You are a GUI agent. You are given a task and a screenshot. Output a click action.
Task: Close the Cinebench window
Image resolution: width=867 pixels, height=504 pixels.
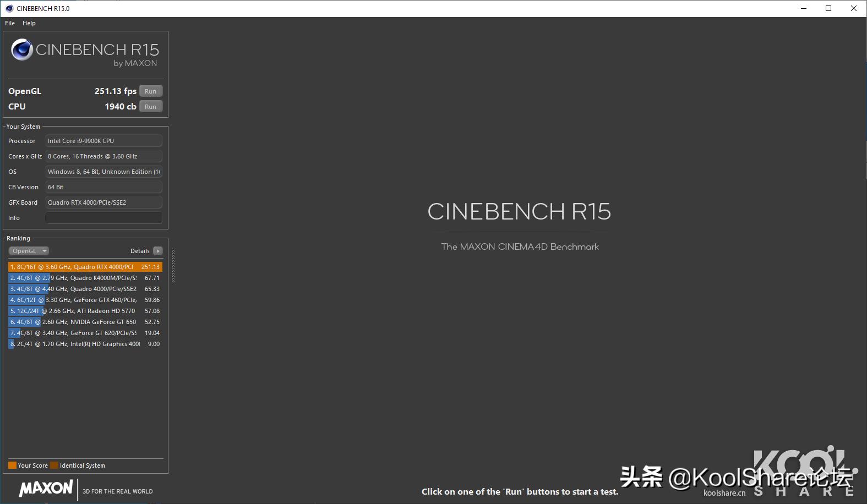pos(854,8)
